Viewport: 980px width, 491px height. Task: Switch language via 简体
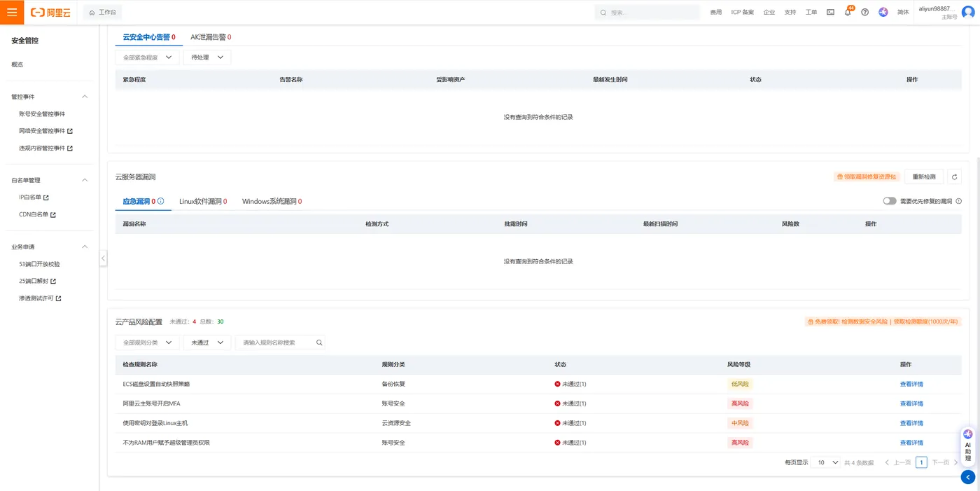(x=903, y=13)
